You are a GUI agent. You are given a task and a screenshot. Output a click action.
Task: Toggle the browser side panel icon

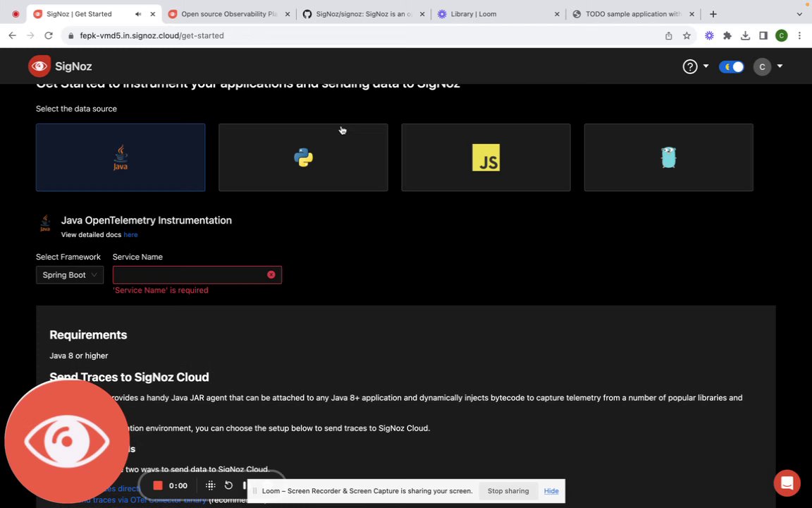click(763, 36)
